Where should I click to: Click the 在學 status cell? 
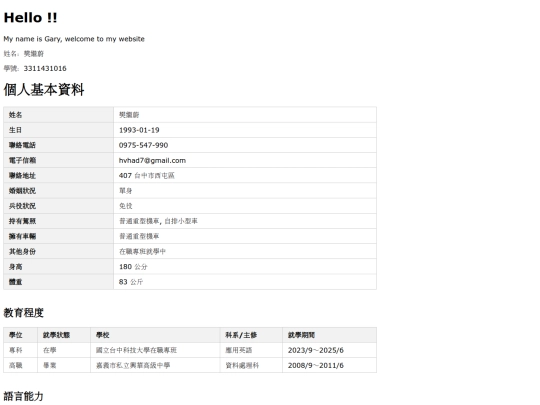click(x=50, y=350)
